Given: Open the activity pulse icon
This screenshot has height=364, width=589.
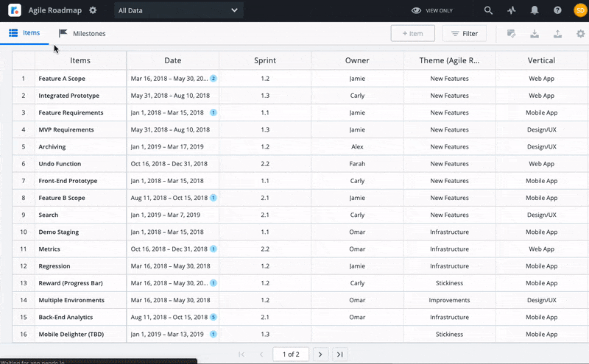Looking at the screenshot, I should point(512,10).
